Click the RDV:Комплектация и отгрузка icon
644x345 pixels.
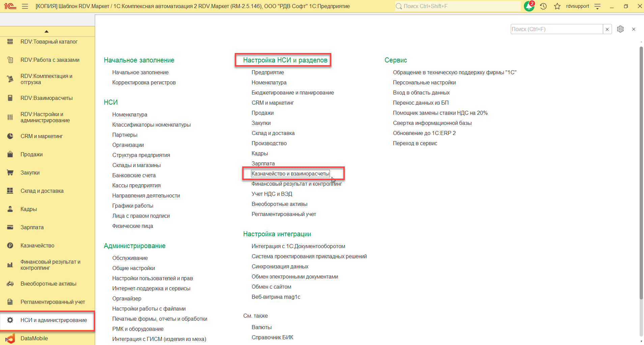pos(10,79)
